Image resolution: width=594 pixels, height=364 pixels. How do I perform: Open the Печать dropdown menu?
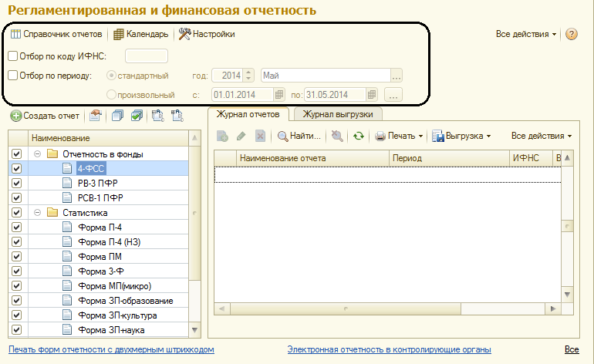click(x=399, y=136)
